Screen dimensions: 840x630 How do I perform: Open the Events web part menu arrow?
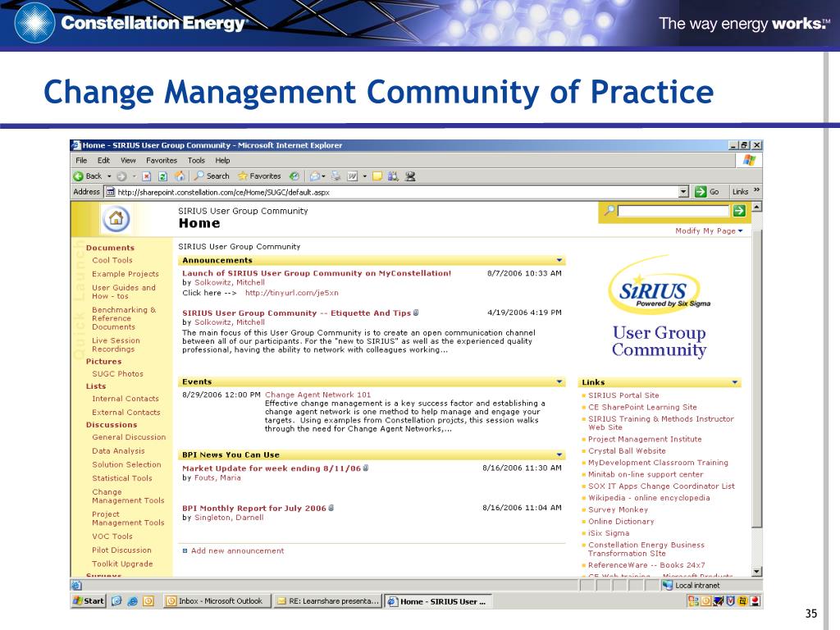click(559, 382)
